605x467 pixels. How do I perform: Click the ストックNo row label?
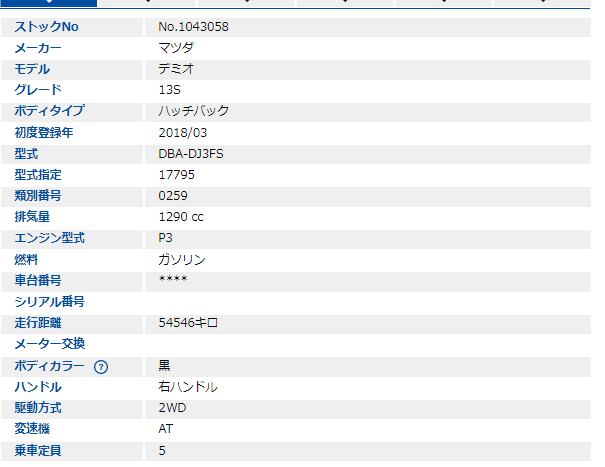coord(46,27)
